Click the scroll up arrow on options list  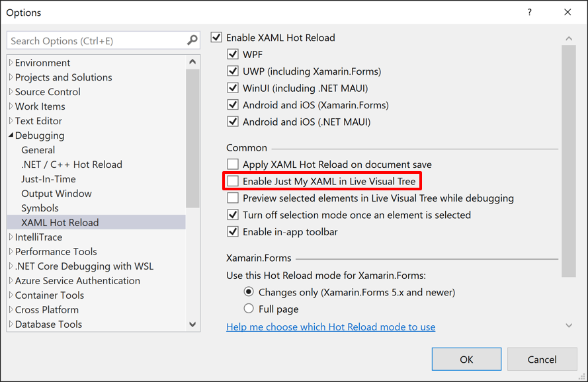[x=192, y=61]
